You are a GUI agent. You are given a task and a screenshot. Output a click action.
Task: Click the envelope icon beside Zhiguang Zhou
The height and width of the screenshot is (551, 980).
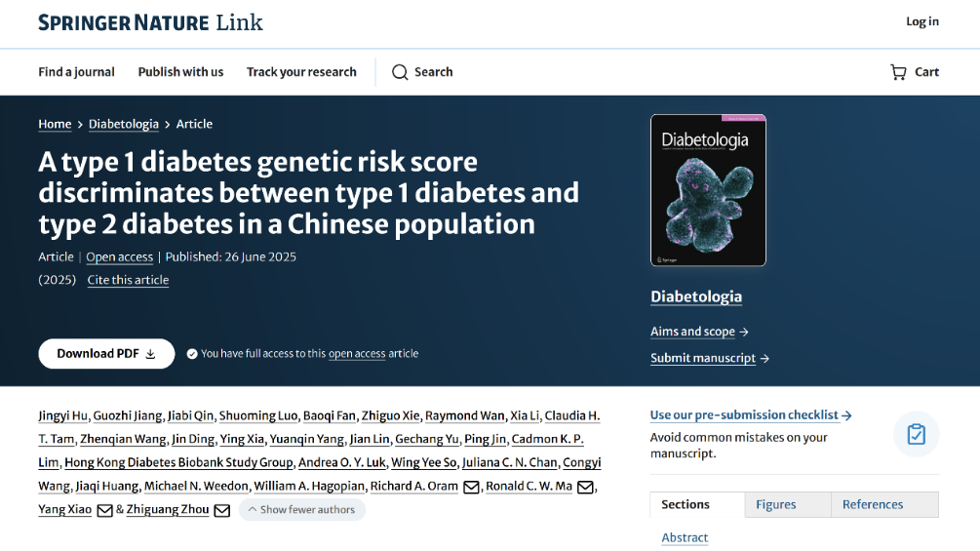[222, 510]
